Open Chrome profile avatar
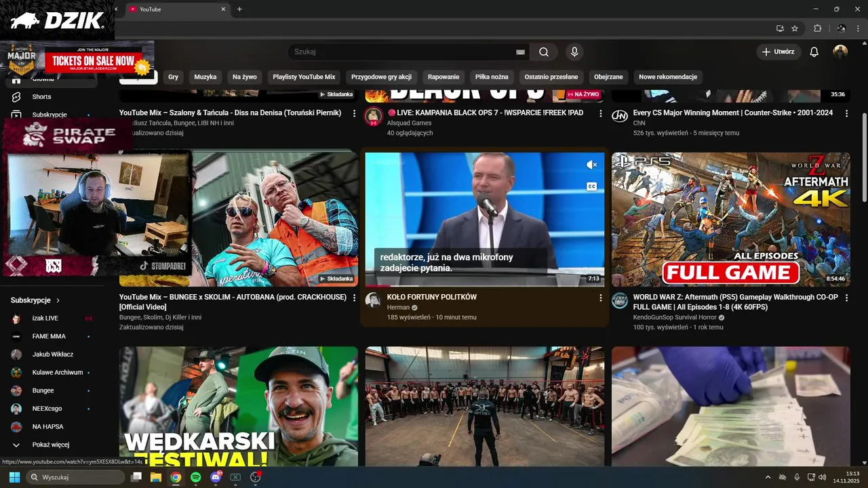 point(841,28)
